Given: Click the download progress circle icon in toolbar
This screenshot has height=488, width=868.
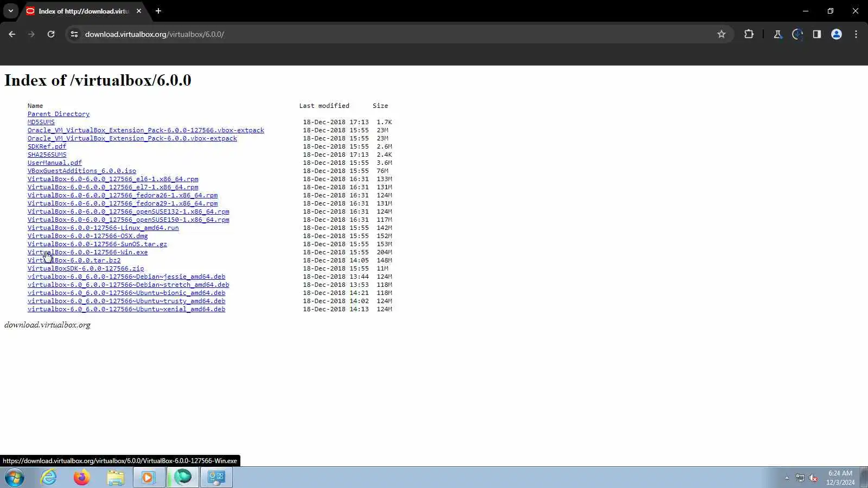Looking at the screenshot, I should (x=797, y=34).
